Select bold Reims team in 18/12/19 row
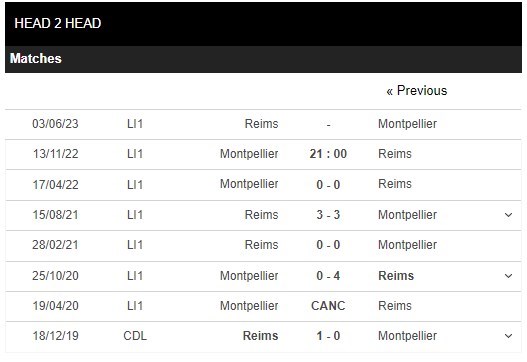The height and width of the screenshot is (362, 527). pyautogui.click(x=260, y=336)
